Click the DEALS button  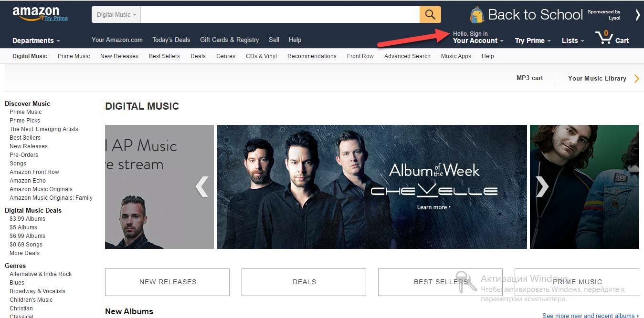(x=304, y=282)
